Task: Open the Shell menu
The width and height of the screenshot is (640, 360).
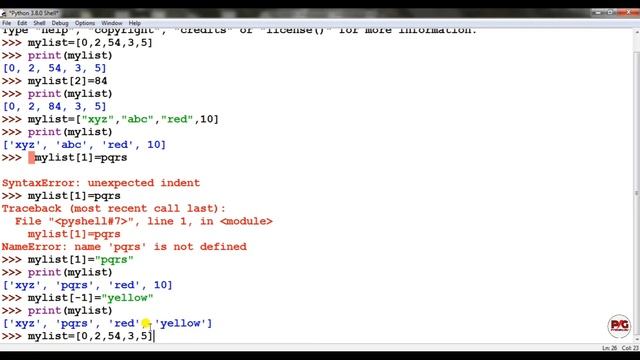Action: (x=39, y=23)
